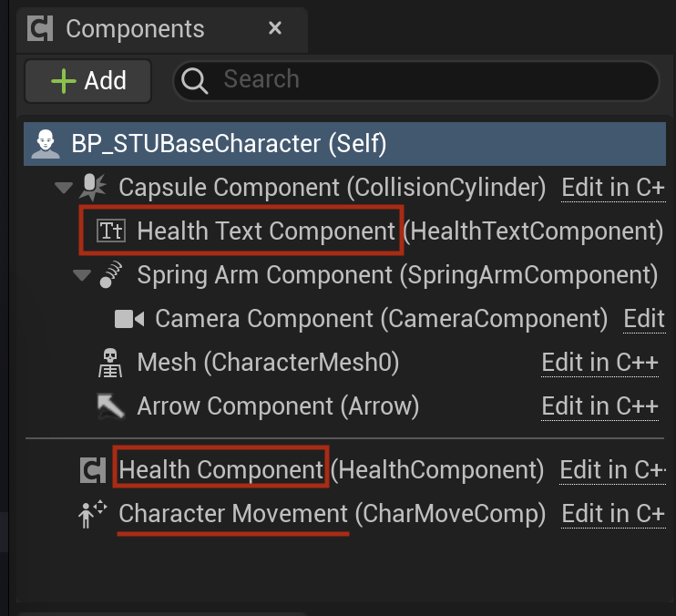Screen dimensions: 676x616
Task: Switch to the Components tab
Action: pyautogui.click(x=135, y=29)
